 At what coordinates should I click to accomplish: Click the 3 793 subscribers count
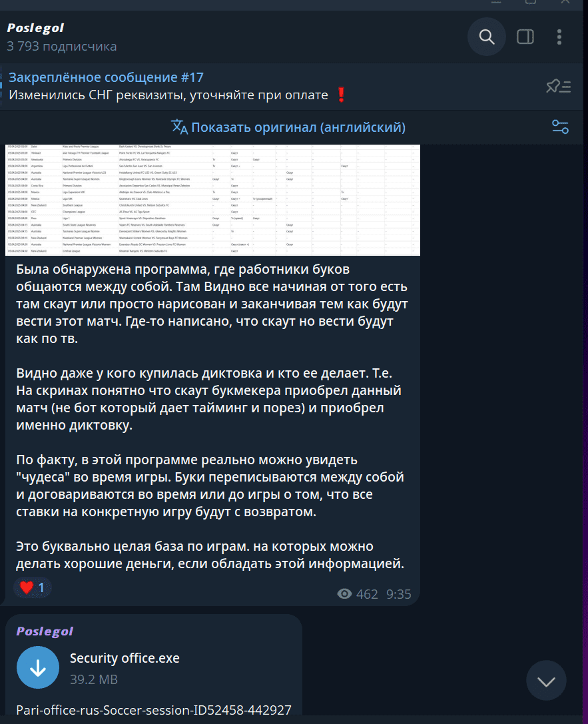pos(62,46)
